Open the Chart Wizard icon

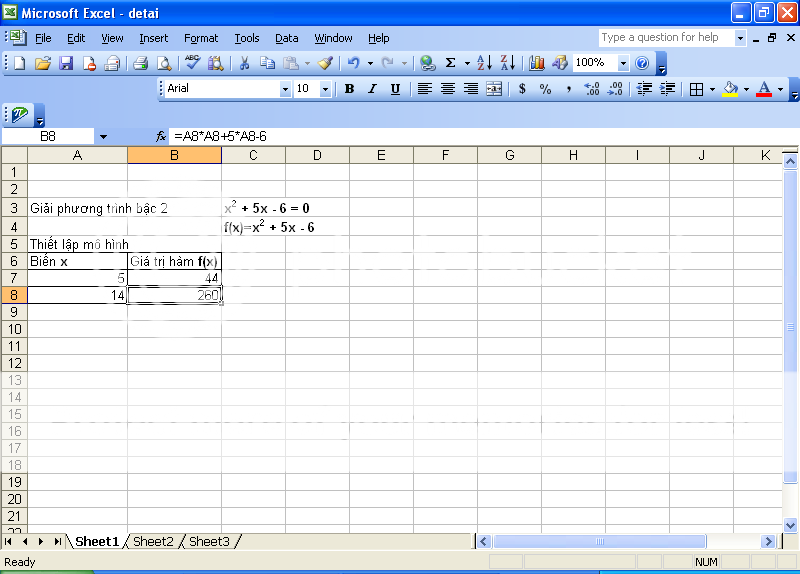coord(537,63)
